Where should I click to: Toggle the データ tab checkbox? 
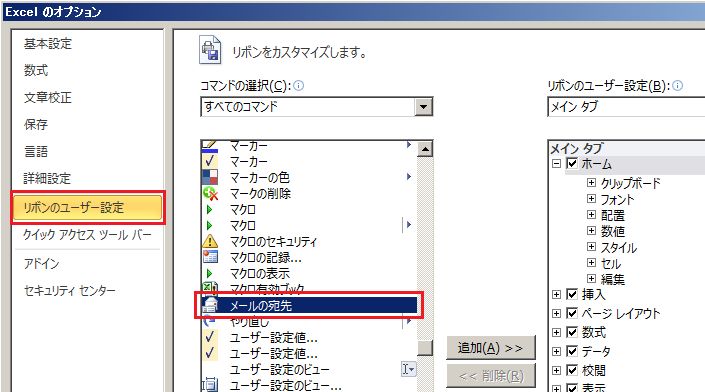572,351
